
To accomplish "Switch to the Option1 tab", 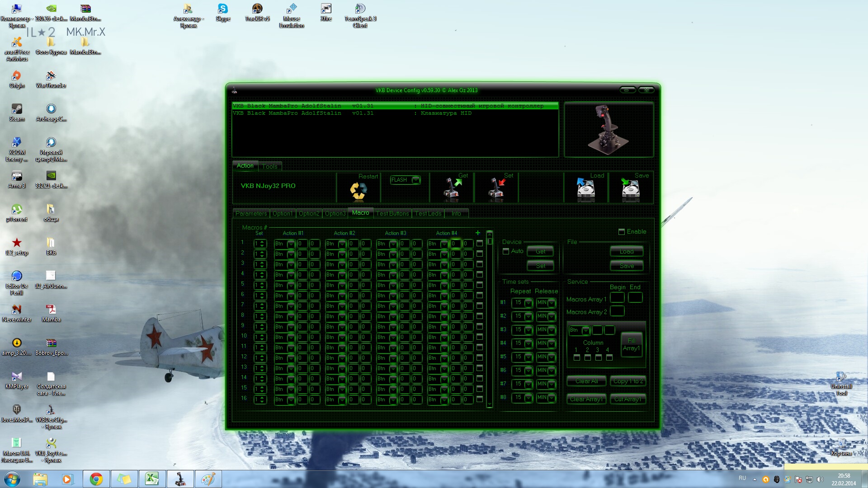I will pos(283,214).
